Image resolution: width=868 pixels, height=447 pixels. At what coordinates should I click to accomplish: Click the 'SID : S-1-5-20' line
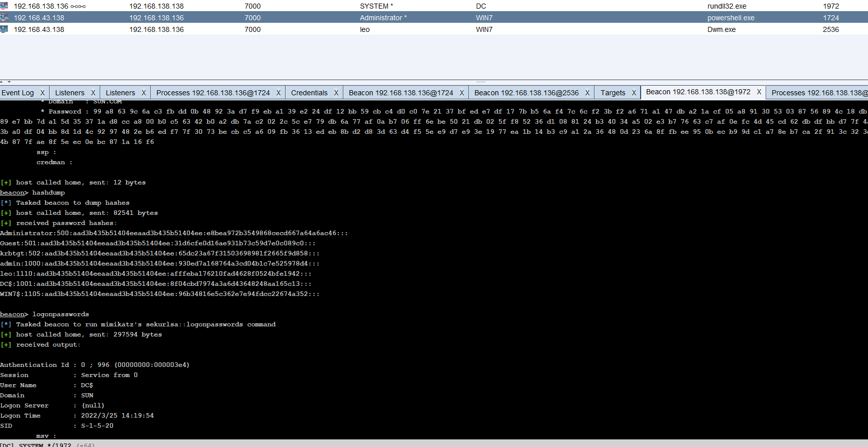pos(57,426)
